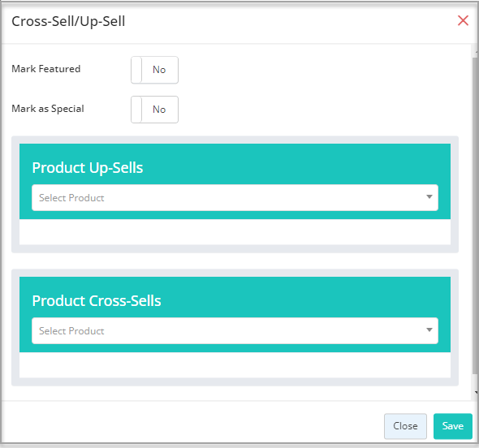Open the Product Cross-Sells Select Product field
The height and width of the screenshot is (448, 479).
click(x=235, y=331)
